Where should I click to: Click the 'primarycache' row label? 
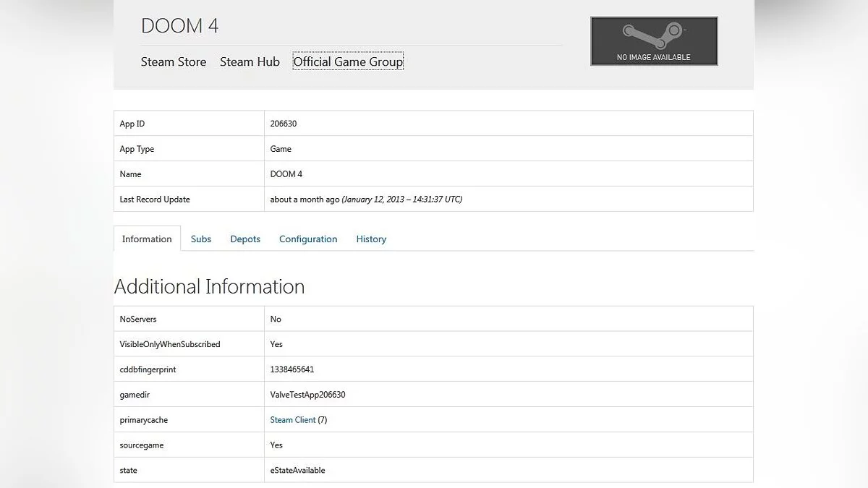click(x=144, y=420)
